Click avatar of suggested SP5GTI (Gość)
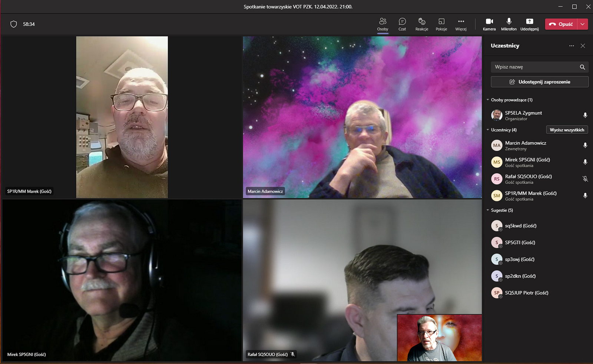This screenshot has width=593, height=364. pos(497,243)
